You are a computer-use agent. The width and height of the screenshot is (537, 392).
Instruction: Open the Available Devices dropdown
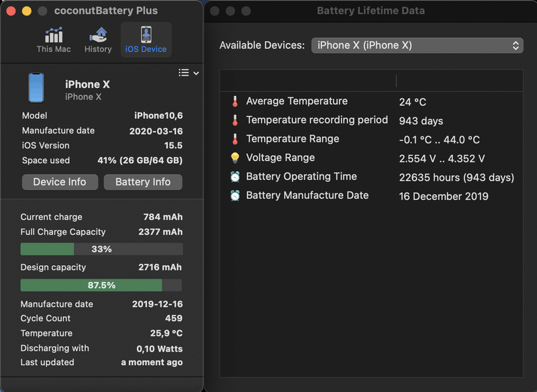pyautogui.click(x=417, y=46)
